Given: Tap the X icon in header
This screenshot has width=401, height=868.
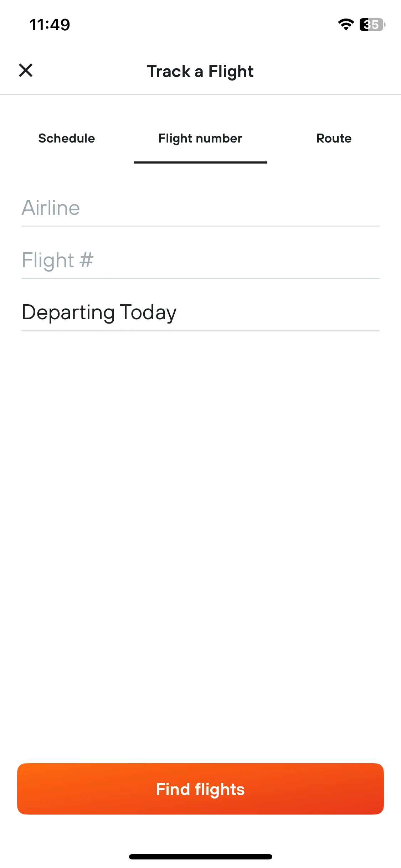Looking at the screenshot, I should pos(26,70).
